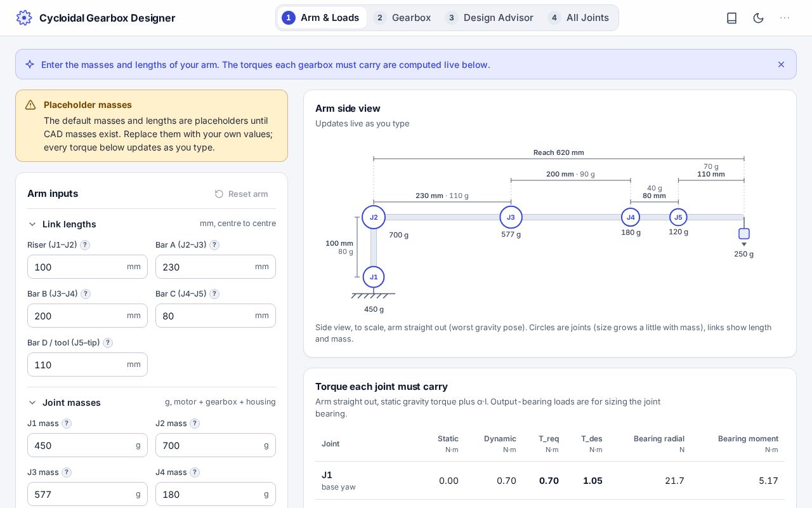Click help icon next to J3 mass
812x508 pixels.
(x=67, y=472)
